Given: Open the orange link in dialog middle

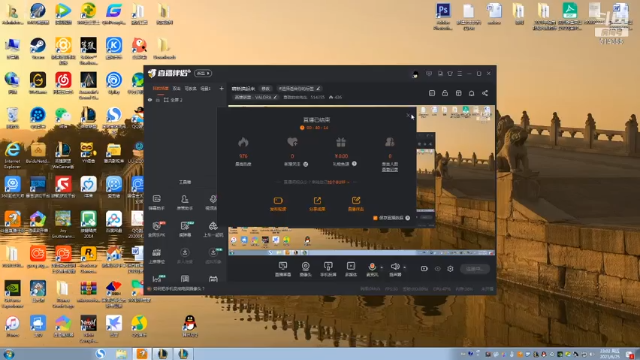Looking at the screenshot, I should [x=338, y=182].
